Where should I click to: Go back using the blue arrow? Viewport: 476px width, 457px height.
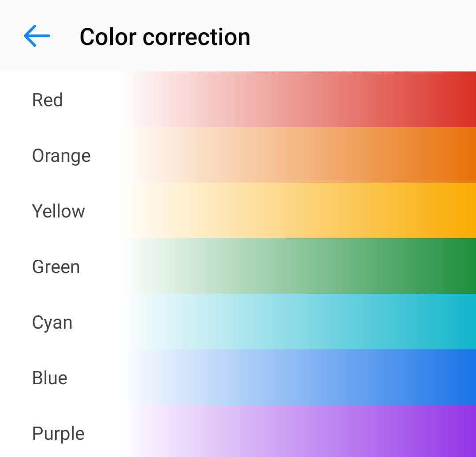point(37,36)
